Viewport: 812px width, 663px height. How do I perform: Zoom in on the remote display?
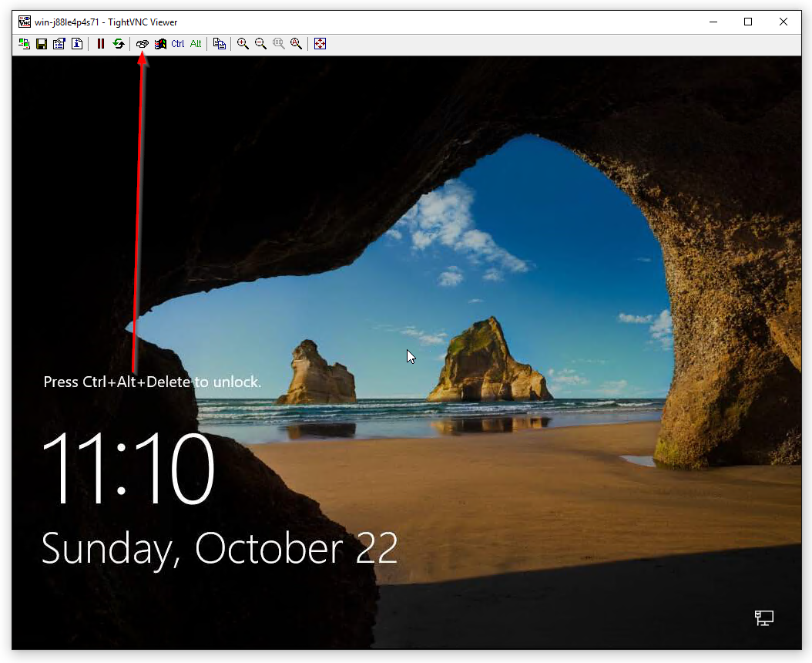click(243, 43)
